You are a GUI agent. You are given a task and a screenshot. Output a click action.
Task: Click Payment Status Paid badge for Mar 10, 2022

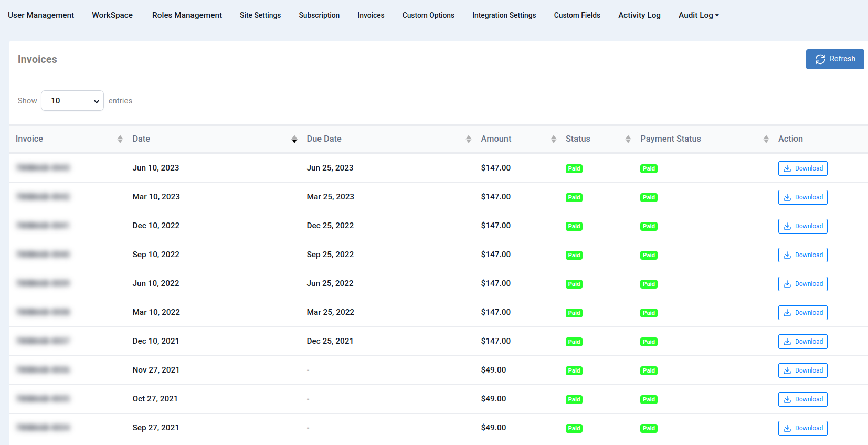(649, 313)
